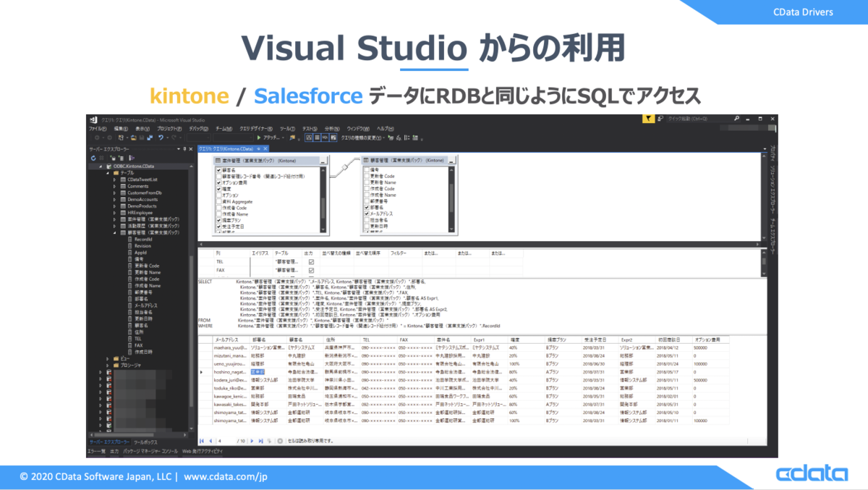The width and height of the screenshot is (868, 490).
Task: Open the Web 発行アクティビティ tab
Action: coord(203,452)
